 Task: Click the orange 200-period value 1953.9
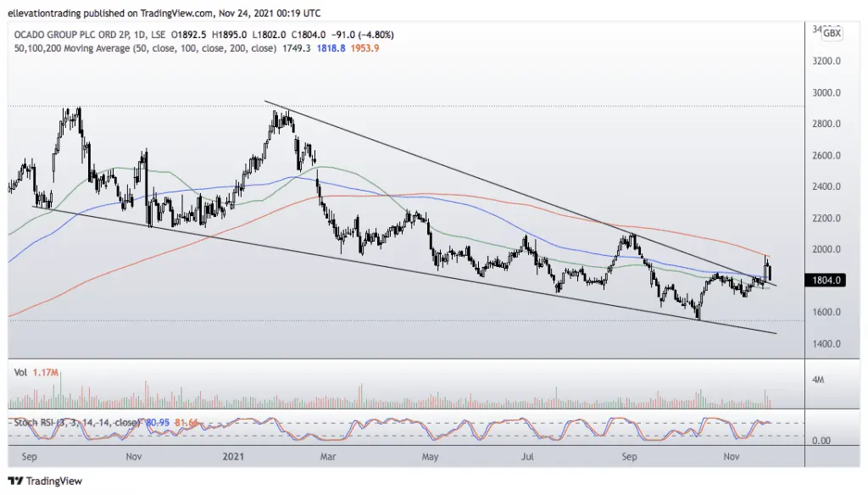coord(364,48)
